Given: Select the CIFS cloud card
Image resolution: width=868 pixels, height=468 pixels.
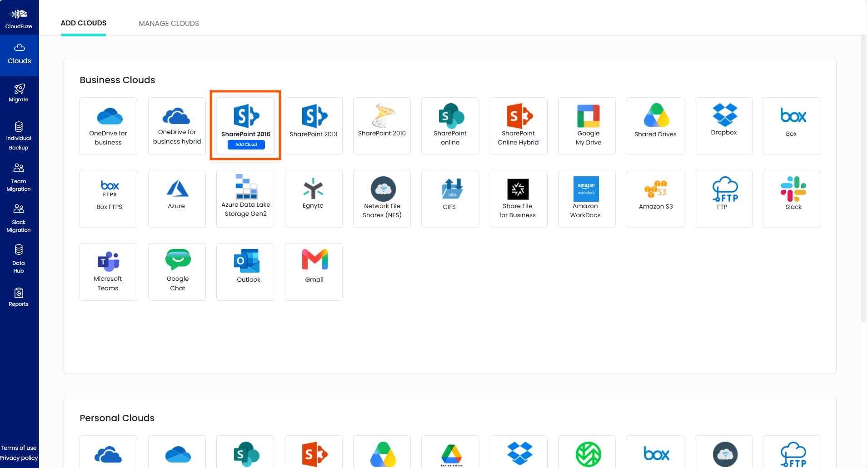Looking at the screenshot, I should [x=450, y=199].
